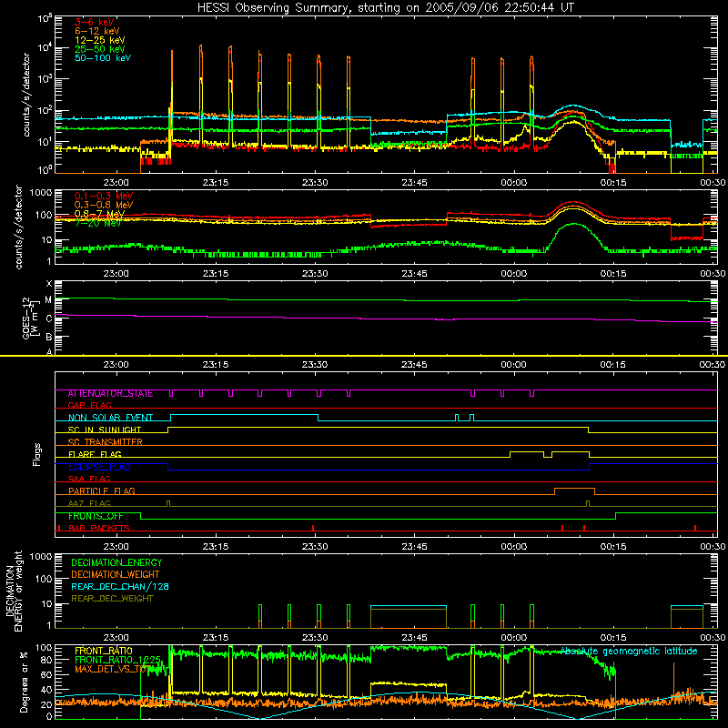Select the DECIMATION_WEIGHT legend label
The width and height of the screenshot is (728, 728).
coord(116,575)
